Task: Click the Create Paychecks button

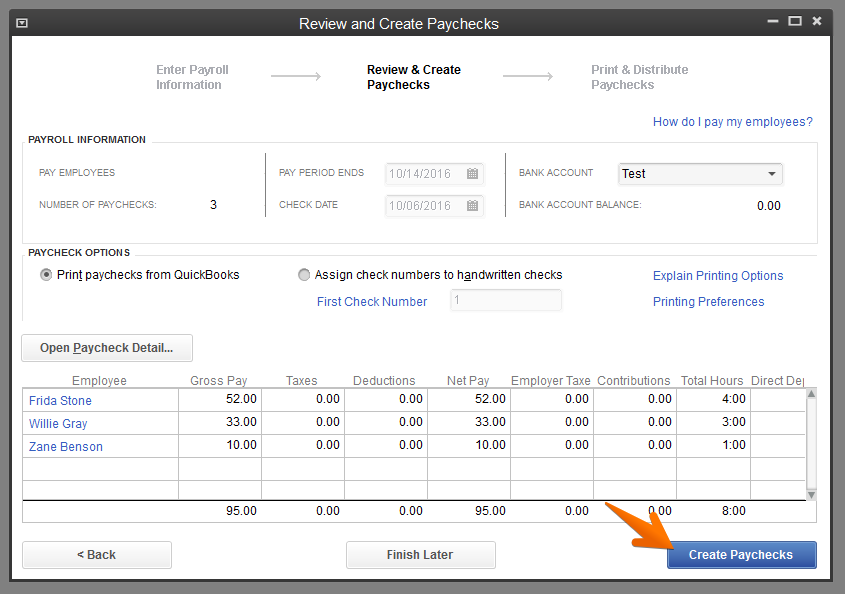Action: pyautogui.click(x=742, y=555)
